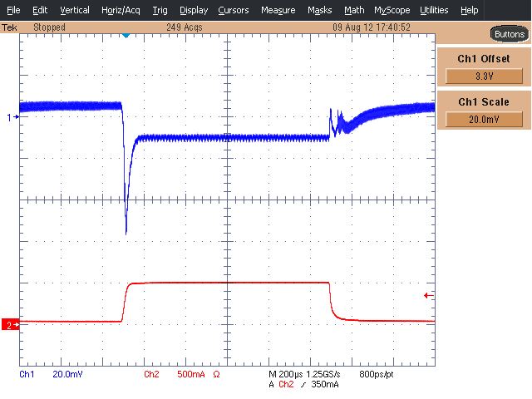Click the Tek logo label
This screenshot has width=532, height=399.
click(x=9, y=27)
